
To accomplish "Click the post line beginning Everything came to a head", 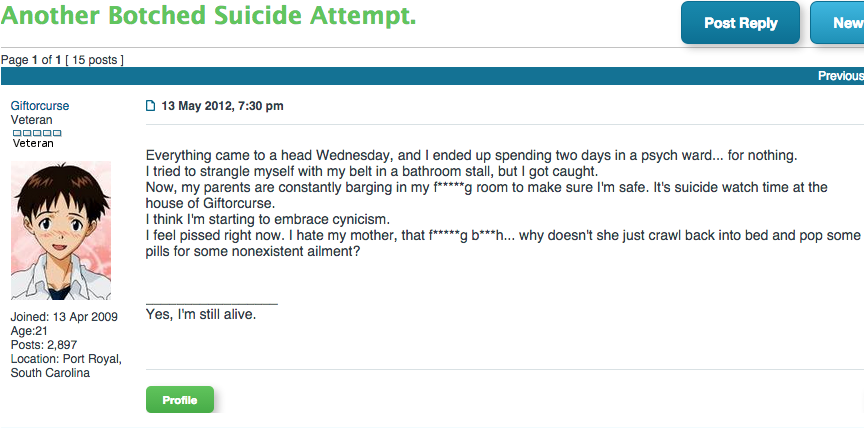I will click(x=472, y=155).
